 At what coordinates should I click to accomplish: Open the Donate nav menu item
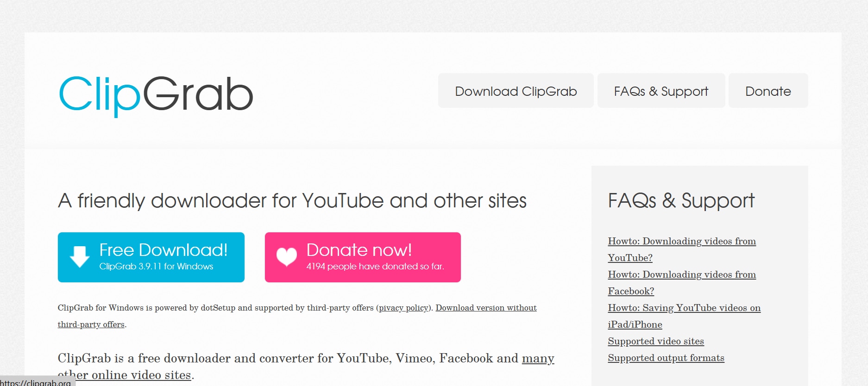pyautogui.click(x=768, y=91)
